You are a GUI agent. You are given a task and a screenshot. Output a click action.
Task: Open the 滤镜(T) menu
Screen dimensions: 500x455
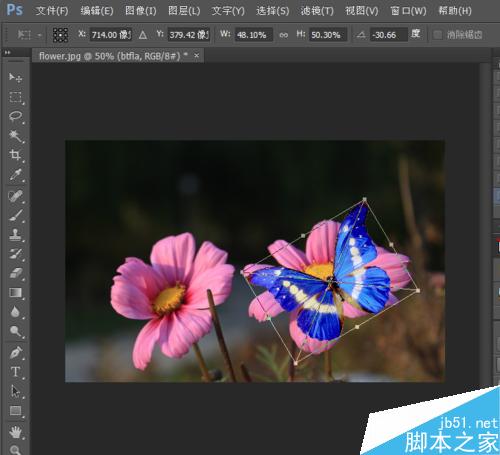pos(317,11)
